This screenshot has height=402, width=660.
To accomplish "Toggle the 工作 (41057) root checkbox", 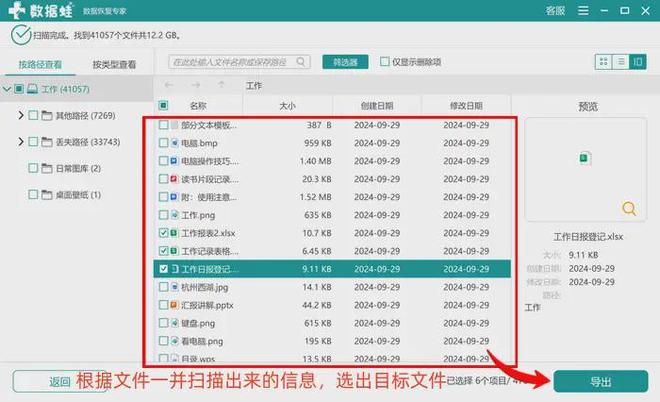I will [x=19, y=89].
